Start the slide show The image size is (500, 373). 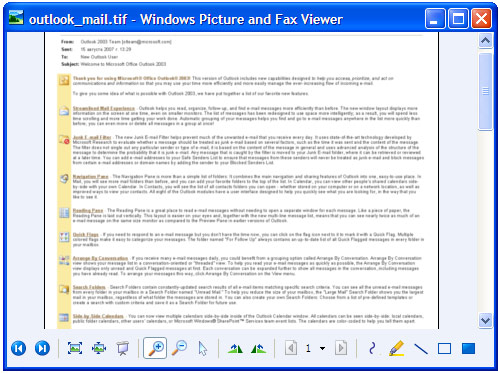[123, 348]
